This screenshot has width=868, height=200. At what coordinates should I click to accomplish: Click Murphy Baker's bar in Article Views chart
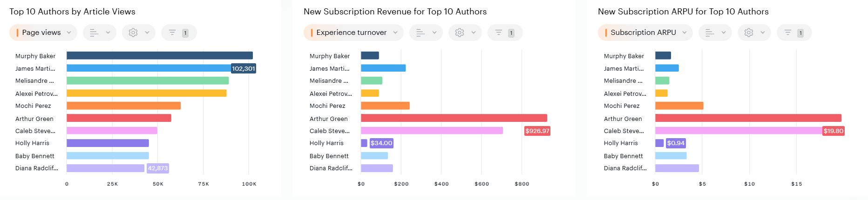(x=159, y=56)
